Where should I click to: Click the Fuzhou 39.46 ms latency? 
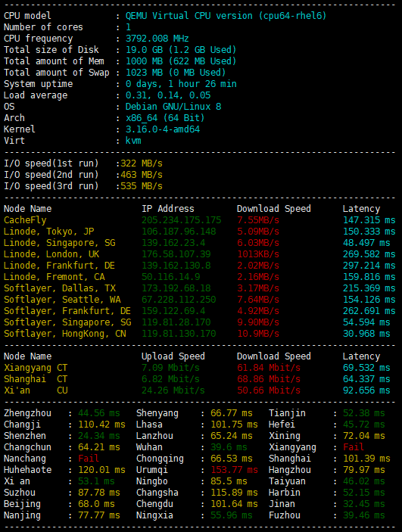click(364, 515)
